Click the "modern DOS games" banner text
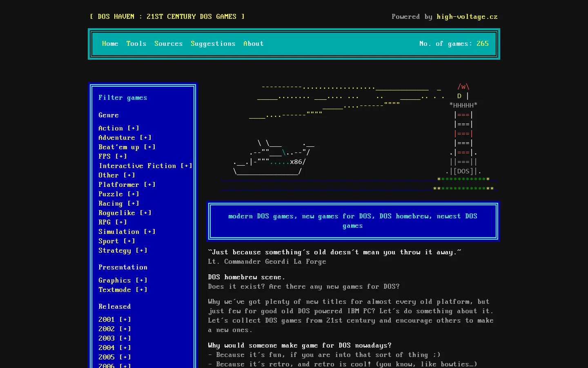Screen dimensions: 588x368 tap(352, 221)
